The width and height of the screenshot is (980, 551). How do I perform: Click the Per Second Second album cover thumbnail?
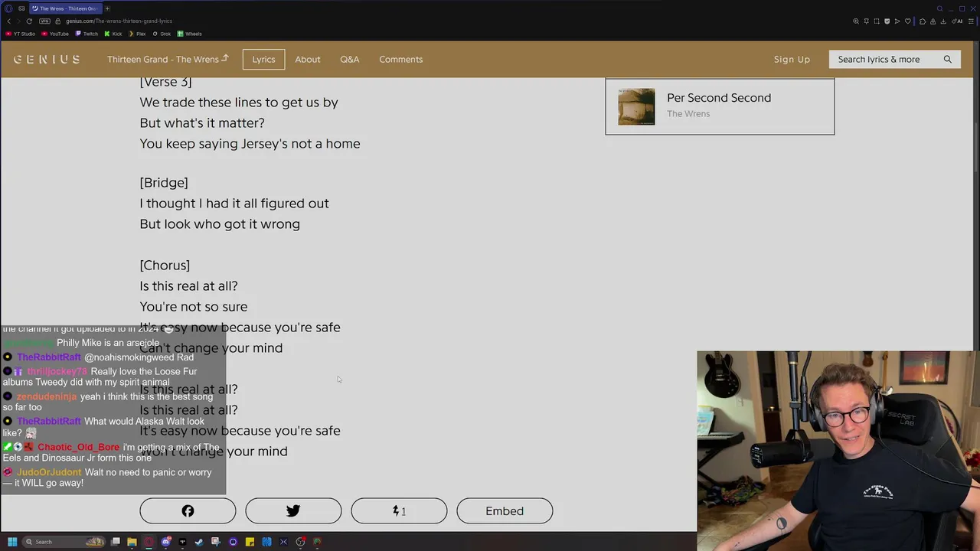coord(636,106)
